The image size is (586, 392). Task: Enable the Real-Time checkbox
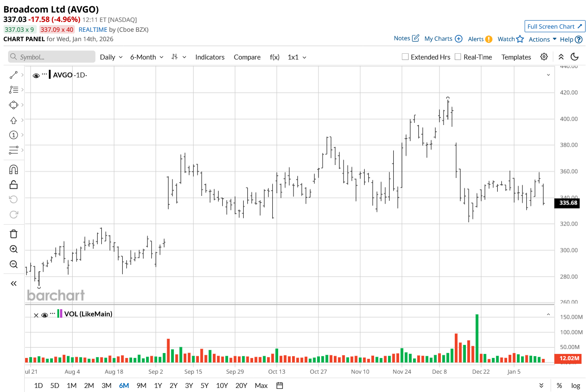[x=458, y=57]
